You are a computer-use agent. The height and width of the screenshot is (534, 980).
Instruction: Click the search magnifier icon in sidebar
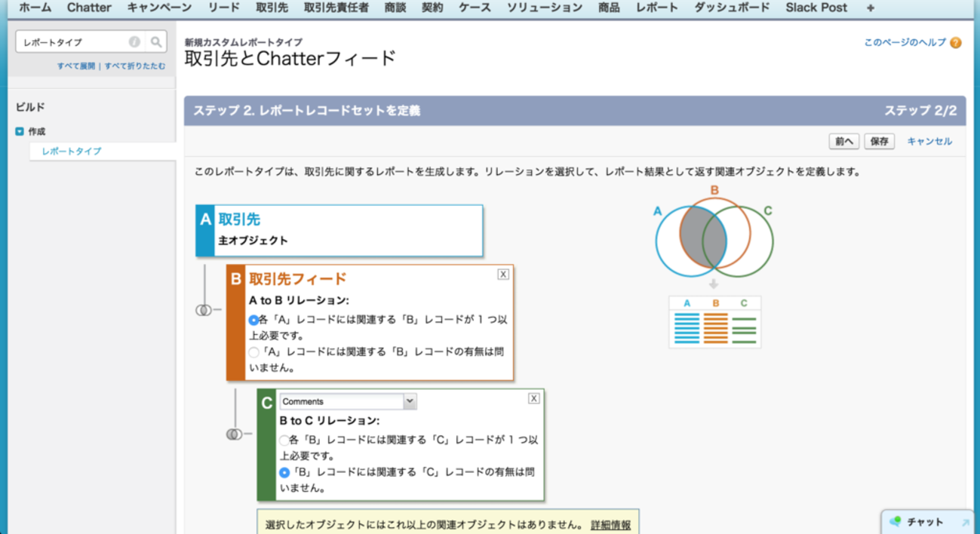155,42
